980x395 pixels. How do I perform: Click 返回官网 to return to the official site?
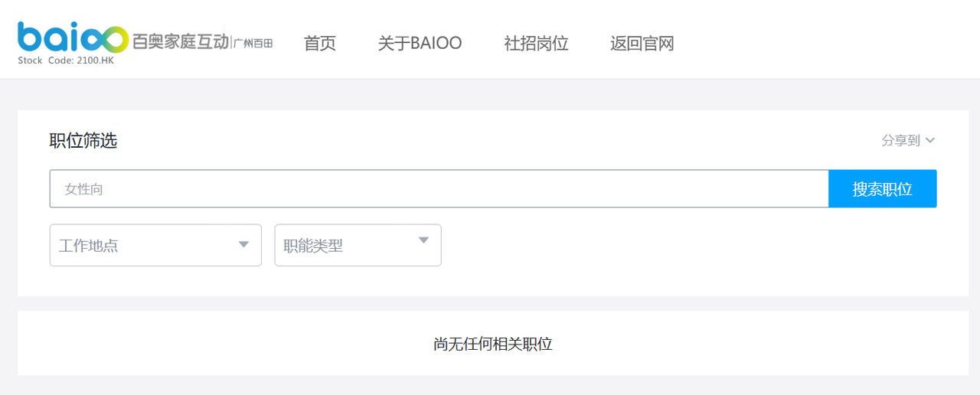tap(642, 43)
